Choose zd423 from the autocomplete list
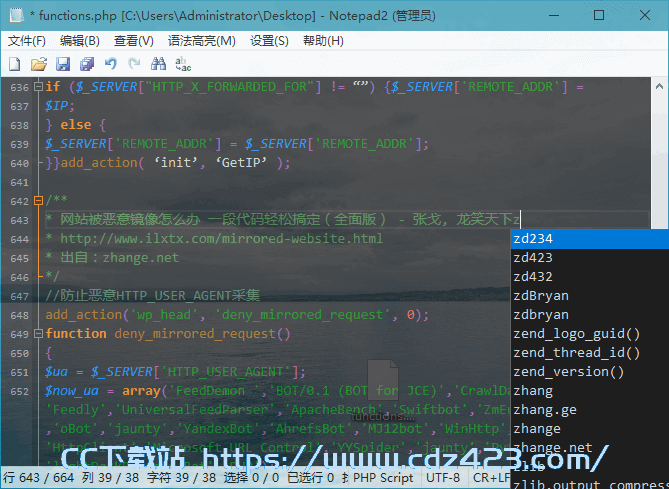Image resolution: width=669 pixels, height=489 pixels. [x=590, y=258]
